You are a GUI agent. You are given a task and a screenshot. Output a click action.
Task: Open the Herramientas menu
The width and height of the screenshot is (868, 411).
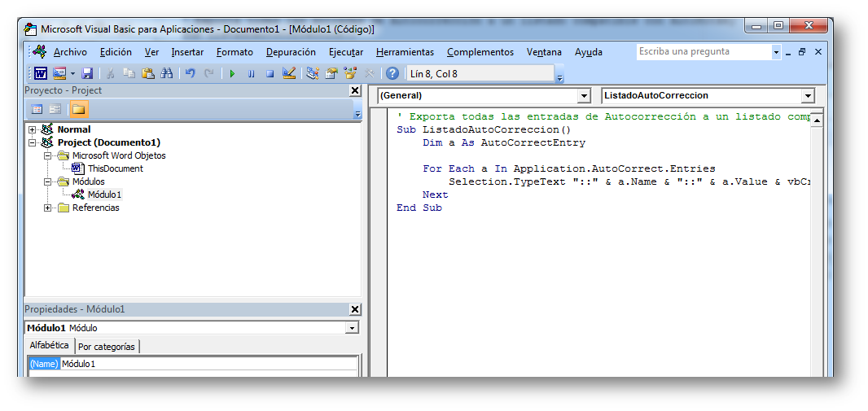click(405, 52)
